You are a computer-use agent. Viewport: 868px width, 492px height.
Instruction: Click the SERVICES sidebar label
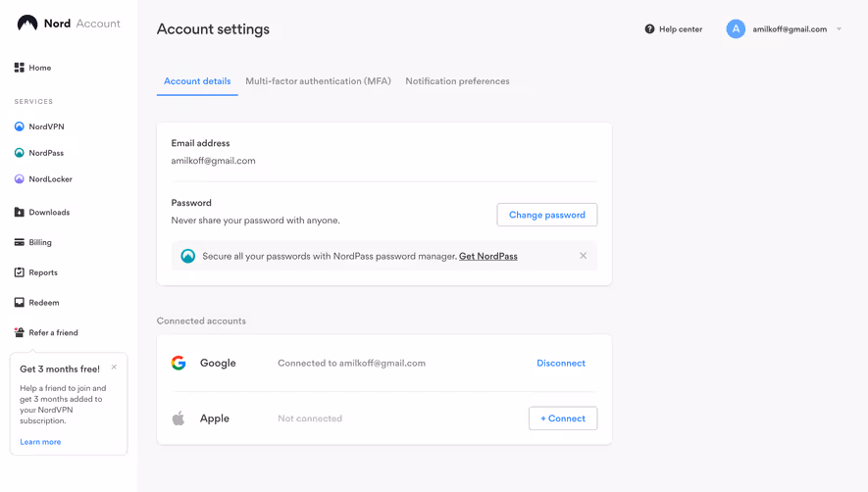point(33,101)
